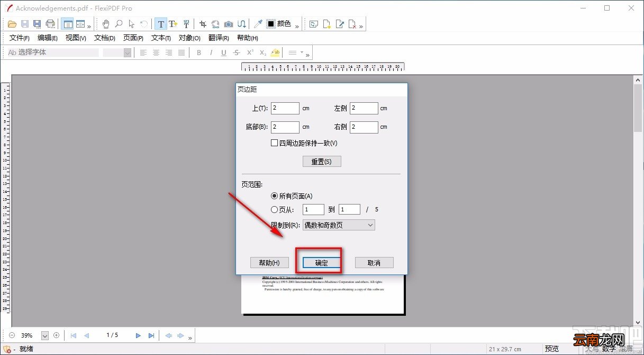This screenshot has width=644, height=355.
Task: Click the Extract page icon
Action: coord(340,24)
